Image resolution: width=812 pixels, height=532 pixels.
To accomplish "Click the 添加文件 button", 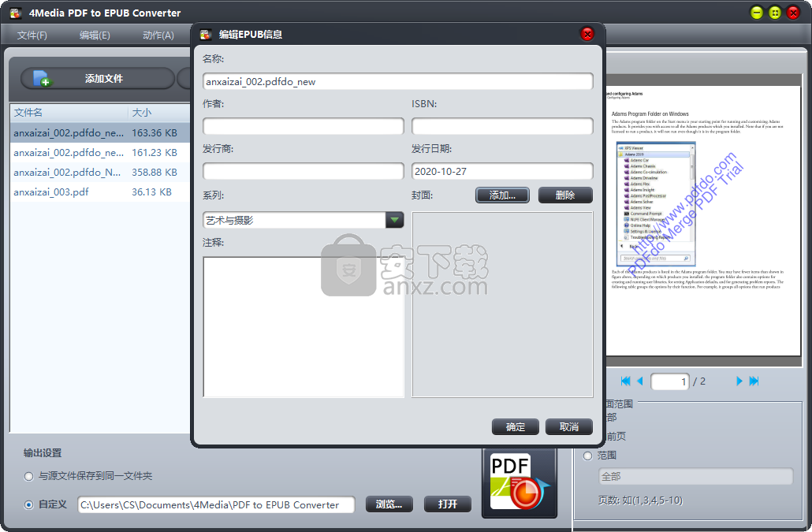I will pyautogui.click(x=98, y=78).
